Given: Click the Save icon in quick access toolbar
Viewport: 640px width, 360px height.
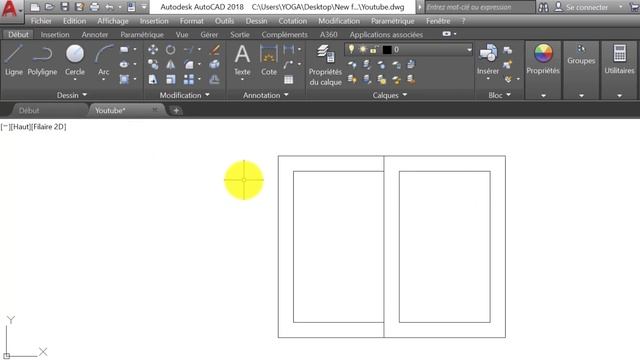Looking at the screenshot, I should point(64,7).
